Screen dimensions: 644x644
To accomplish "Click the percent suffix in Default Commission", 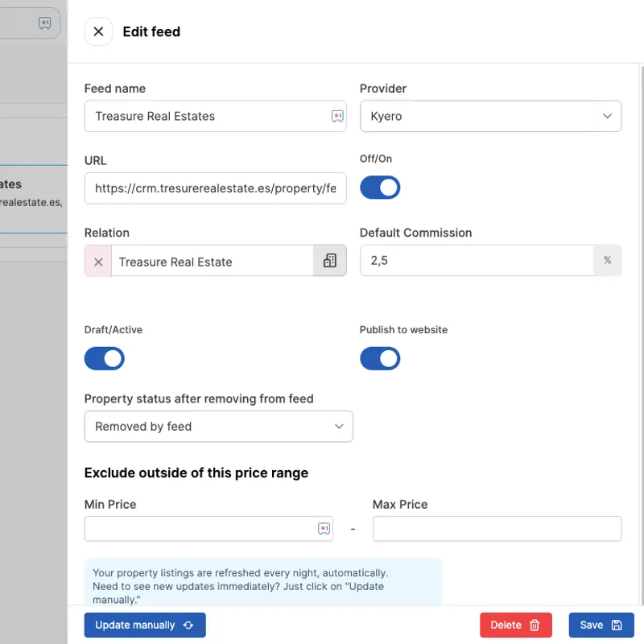I will [608, 260].
